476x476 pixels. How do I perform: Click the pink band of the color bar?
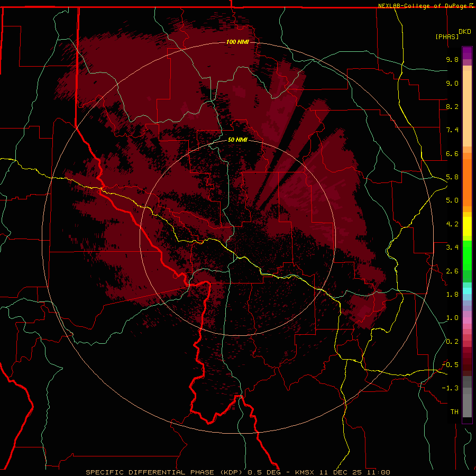467,321
